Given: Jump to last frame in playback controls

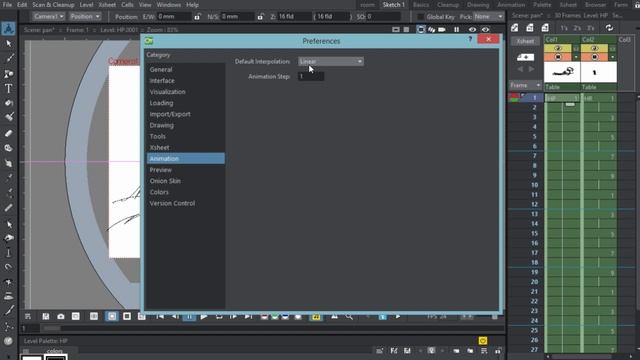Looking at the screenshot, I should click(248, 316).
